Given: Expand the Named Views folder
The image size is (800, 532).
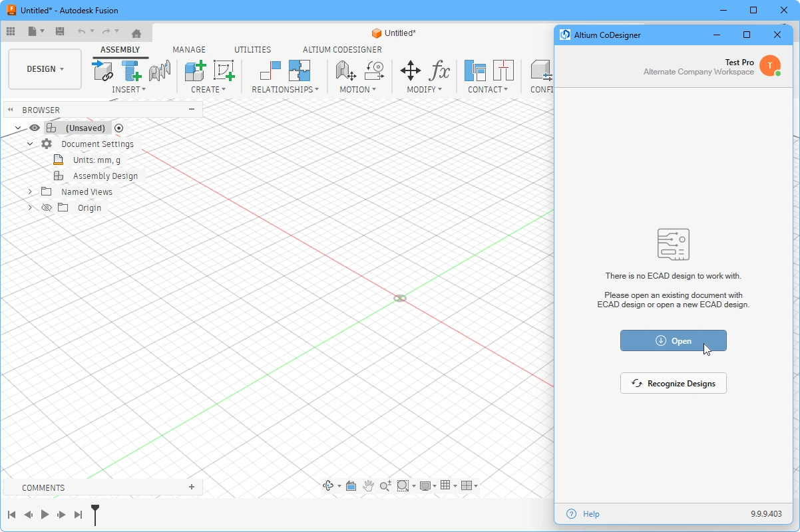Looking at the screenshot, I should (29, 192).
